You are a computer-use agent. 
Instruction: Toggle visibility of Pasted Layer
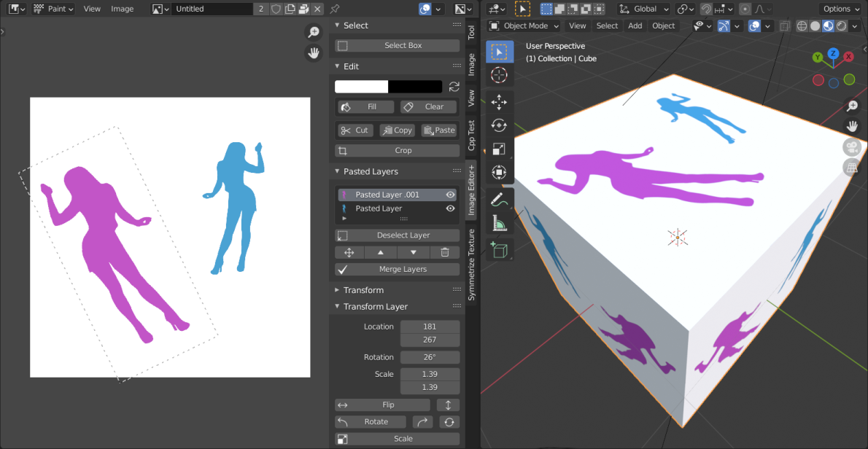(x=451, y=208)
